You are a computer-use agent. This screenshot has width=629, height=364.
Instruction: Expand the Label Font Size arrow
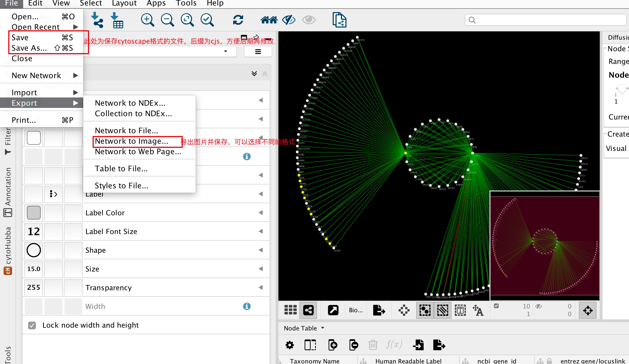click(x=261, y=231)
